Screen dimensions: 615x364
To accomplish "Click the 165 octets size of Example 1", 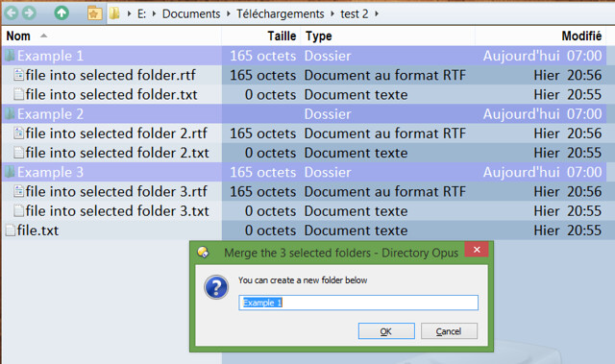I will tap(262, 56).
